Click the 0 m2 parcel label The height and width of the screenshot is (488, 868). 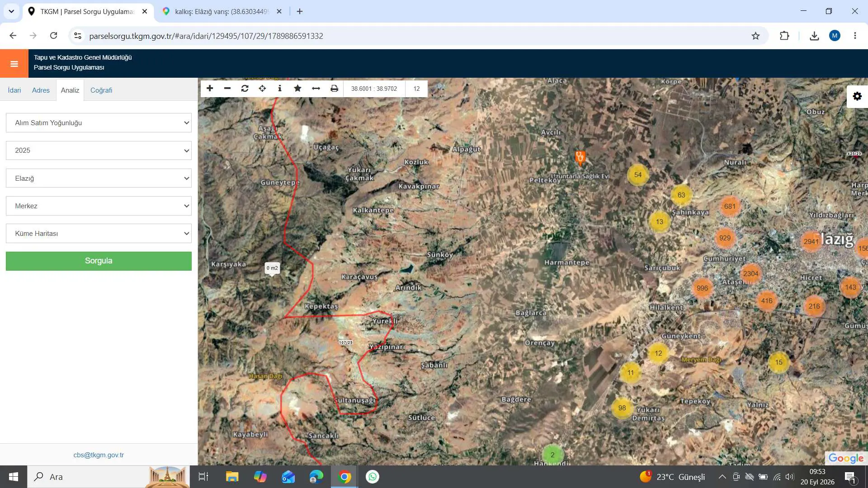[x=272, y=268]
